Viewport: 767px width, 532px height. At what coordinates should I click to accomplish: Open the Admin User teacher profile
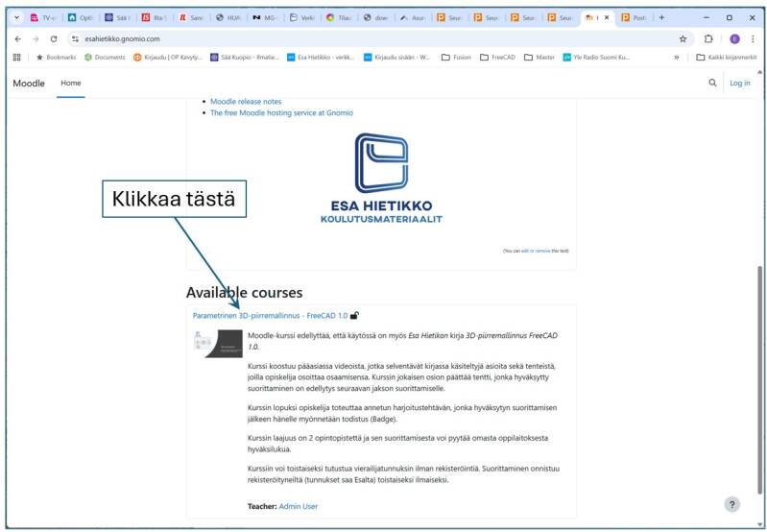[298, 506]
